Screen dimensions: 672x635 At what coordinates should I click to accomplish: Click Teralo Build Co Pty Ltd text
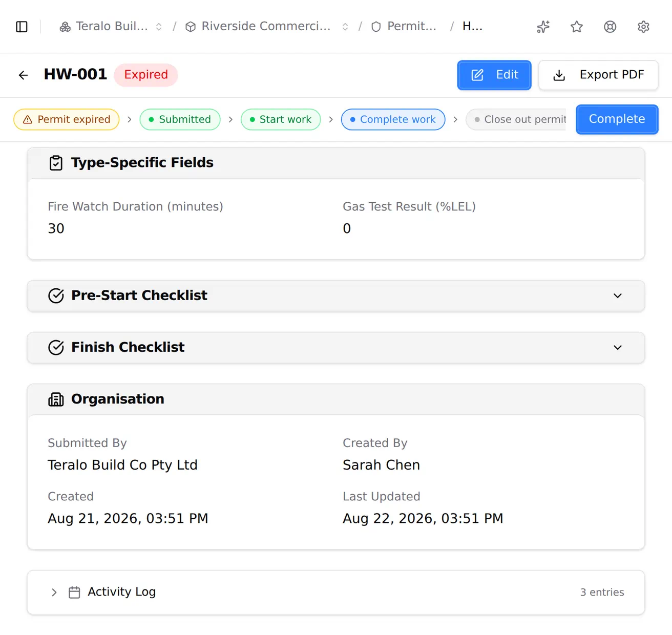(122, 465)
